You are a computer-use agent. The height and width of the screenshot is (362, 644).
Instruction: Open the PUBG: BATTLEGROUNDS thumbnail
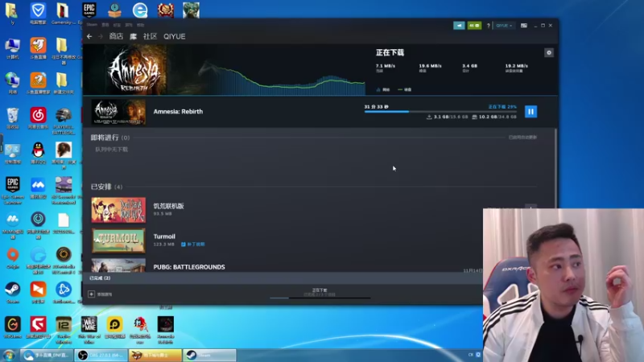[118, 265]
